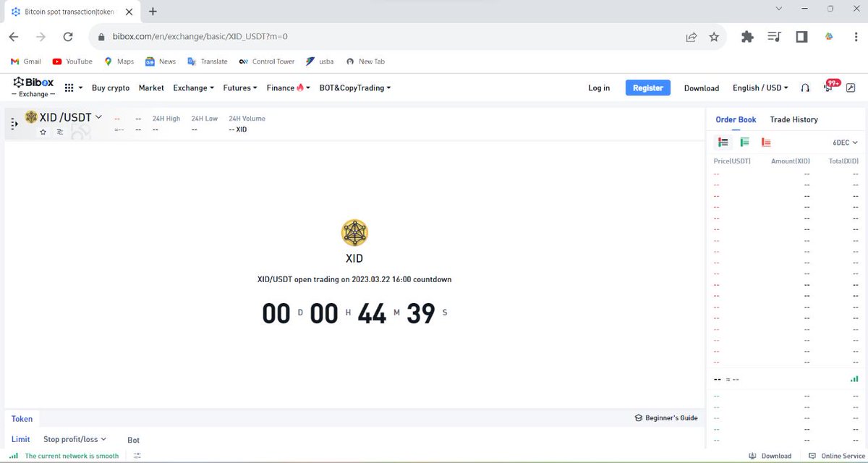Screen dimensions: 868x463
Task: Switch to the Trade History tab
Action: [793, 119]
